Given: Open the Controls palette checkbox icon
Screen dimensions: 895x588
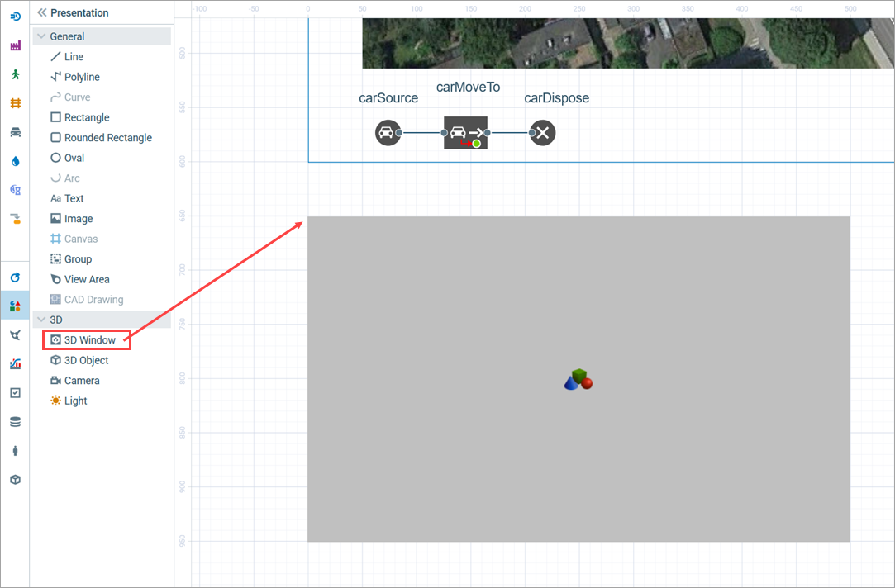Looking at the screenshot, I should (x=15, y=393).
